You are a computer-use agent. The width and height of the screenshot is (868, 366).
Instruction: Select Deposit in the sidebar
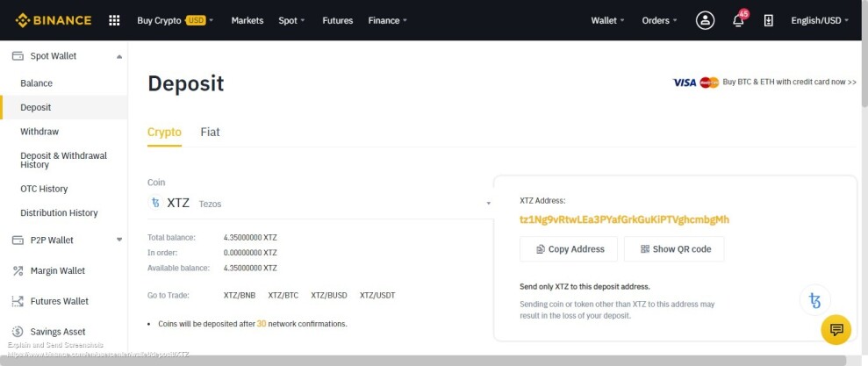[64, 107]
